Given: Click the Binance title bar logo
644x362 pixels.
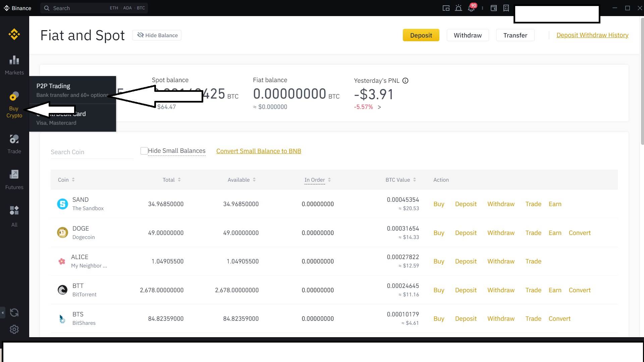Looking at the screenshot, I should coord(17,8).
